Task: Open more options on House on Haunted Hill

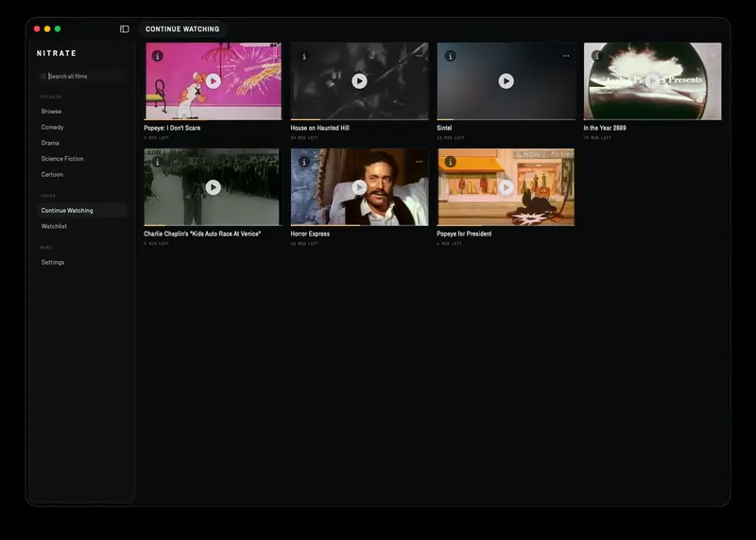Action: click(x=420, y=56)
